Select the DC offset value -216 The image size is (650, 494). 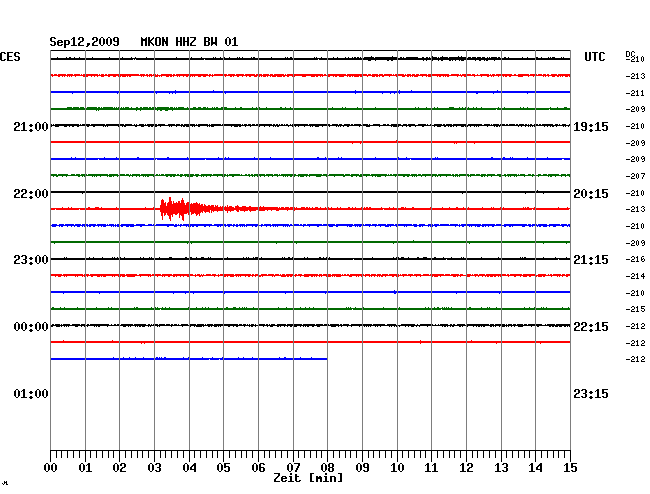(x=635, y=259)
